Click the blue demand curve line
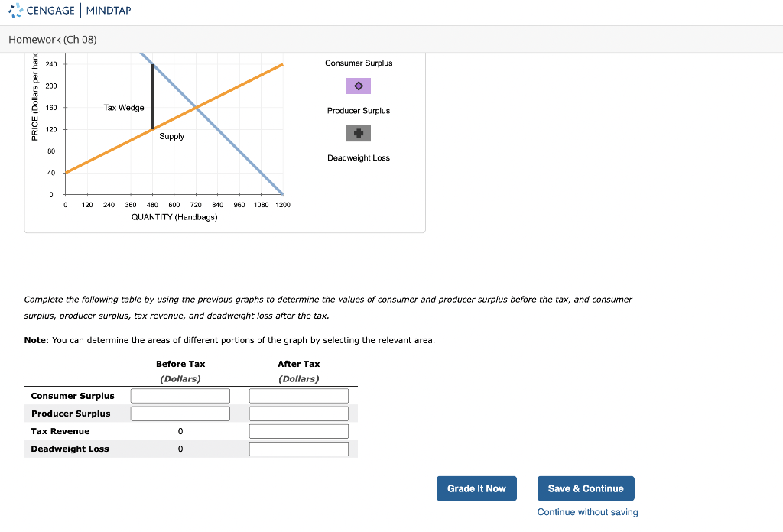 point(239,151)
